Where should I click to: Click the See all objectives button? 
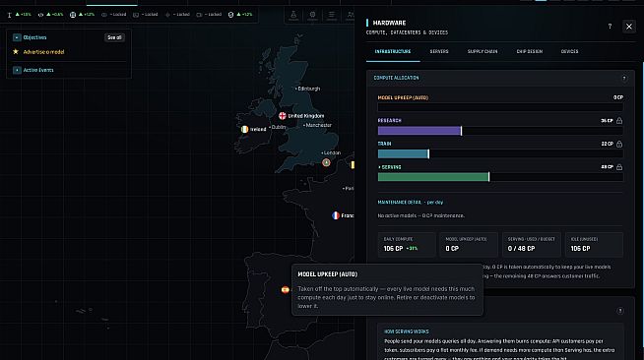click(114, 37)
